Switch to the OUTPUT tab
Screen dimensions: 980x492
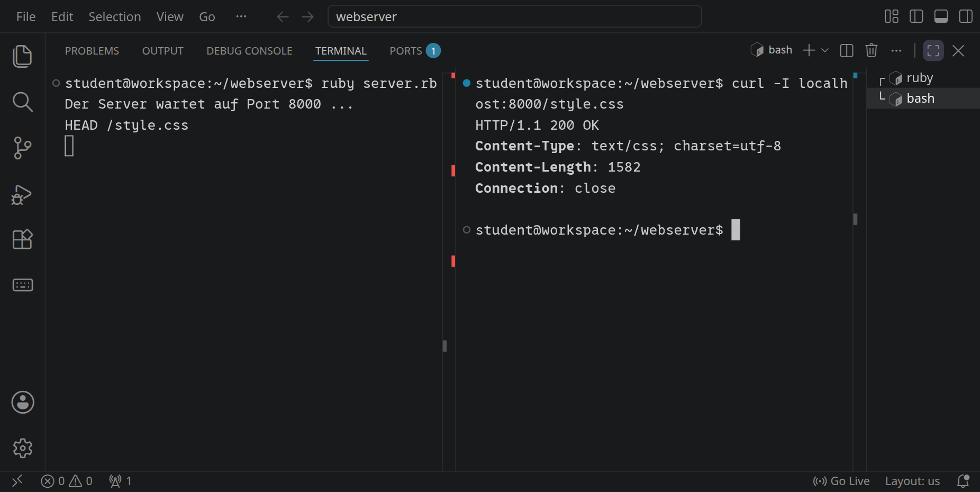pyautogui.click(x=162, y=51)
